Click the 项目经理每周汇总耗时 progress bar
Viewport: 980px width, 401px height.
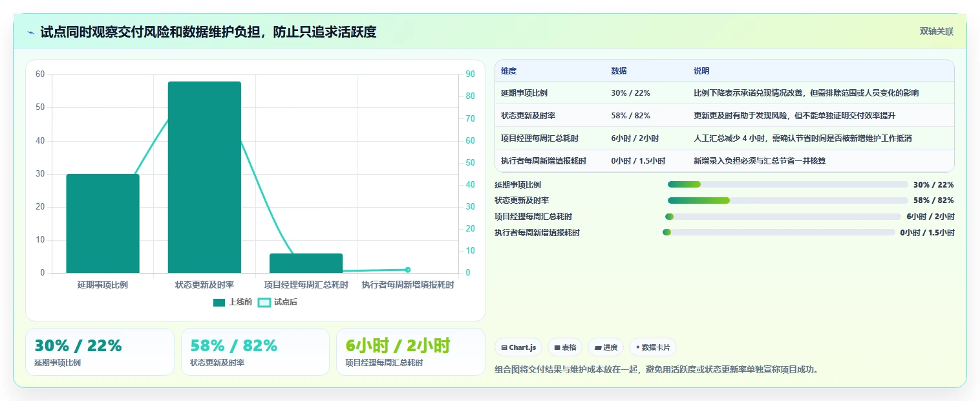click(783, 217)
